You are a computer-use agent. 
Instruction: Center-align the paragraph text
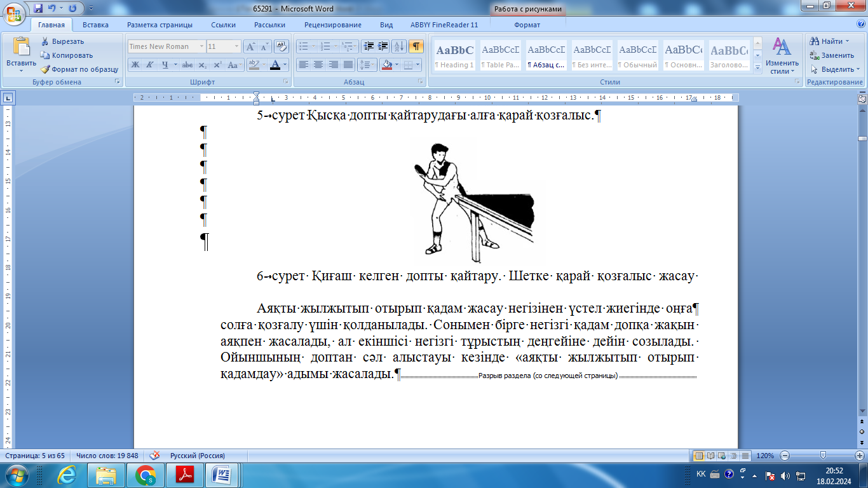[318, 65]
